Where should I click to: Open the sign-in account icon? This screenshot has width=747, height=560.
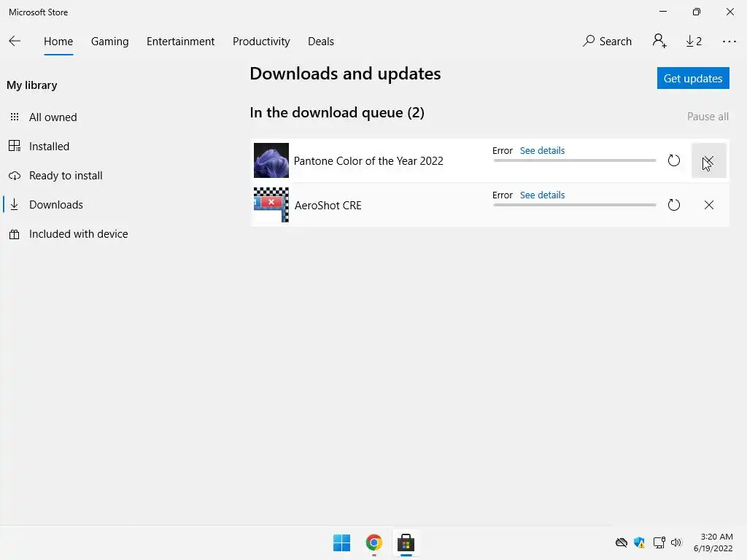point(659,41)
